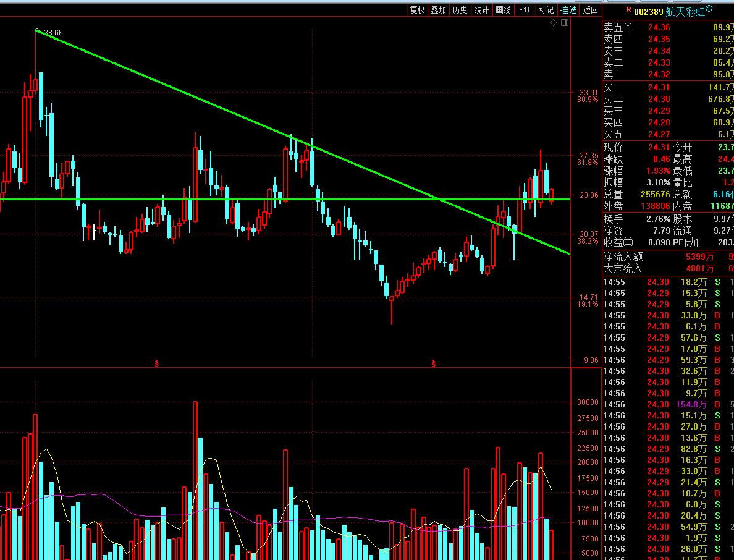This screenshot has height=560, width=734.
Task: Open the 统计 statistics tool
Action: (x=482, y=11)
